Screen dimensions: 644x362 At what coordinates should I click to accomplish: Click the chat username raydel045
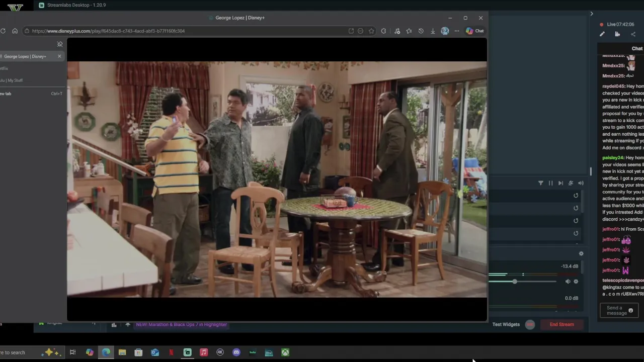coord(614,86)
